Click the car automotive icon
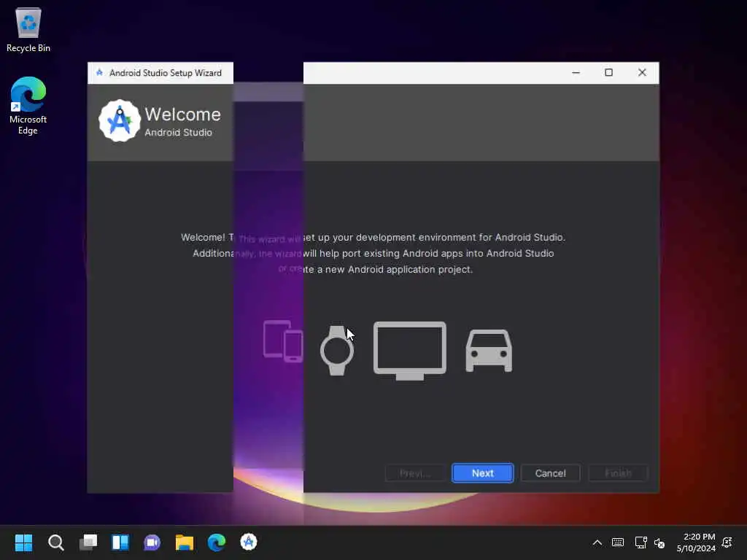Image resolution: width=747 pixels, height=560 pixels. (x=489, y=351)
